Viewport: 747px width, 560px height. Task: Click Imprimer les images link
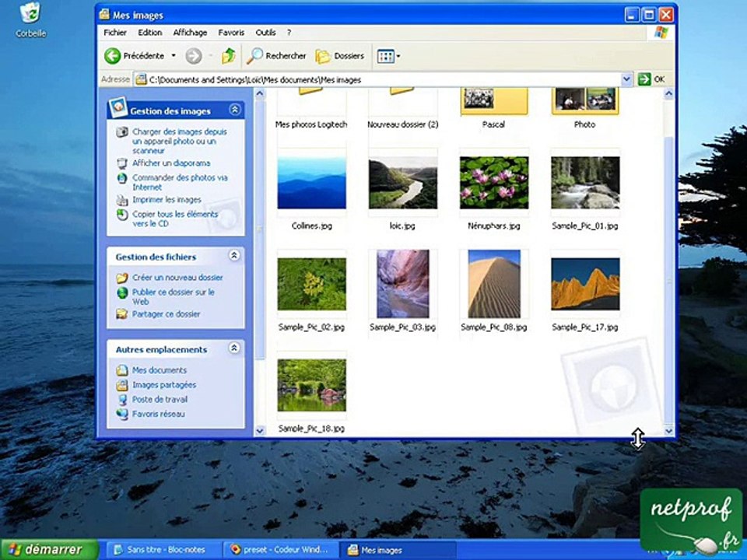pos(167,200)
